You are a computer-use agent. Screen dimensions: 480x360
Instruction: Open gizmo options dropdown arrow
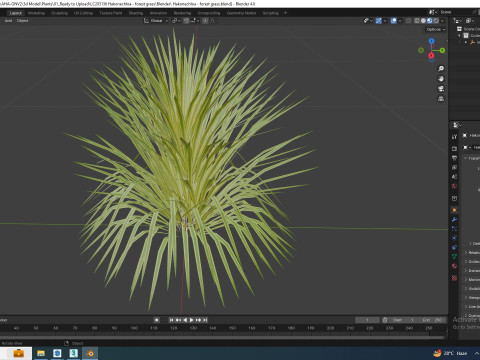pos(385,21)
